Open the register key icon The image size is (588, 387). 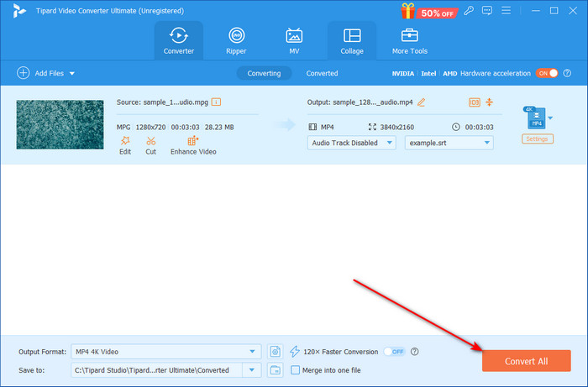coord(469,10)
